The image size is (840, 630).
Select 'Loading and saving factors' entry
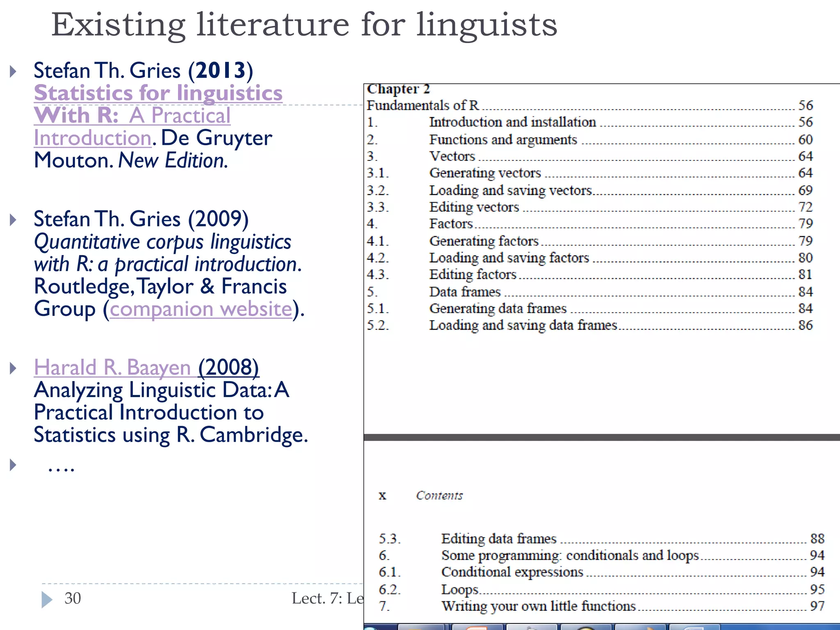(589, 258)
